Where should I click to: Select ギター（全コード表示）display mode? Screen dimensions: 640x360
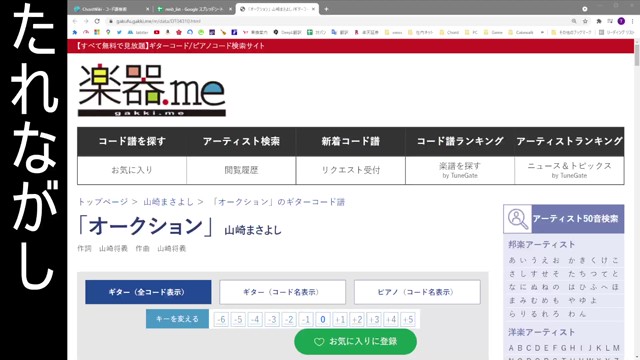(148, 292)
